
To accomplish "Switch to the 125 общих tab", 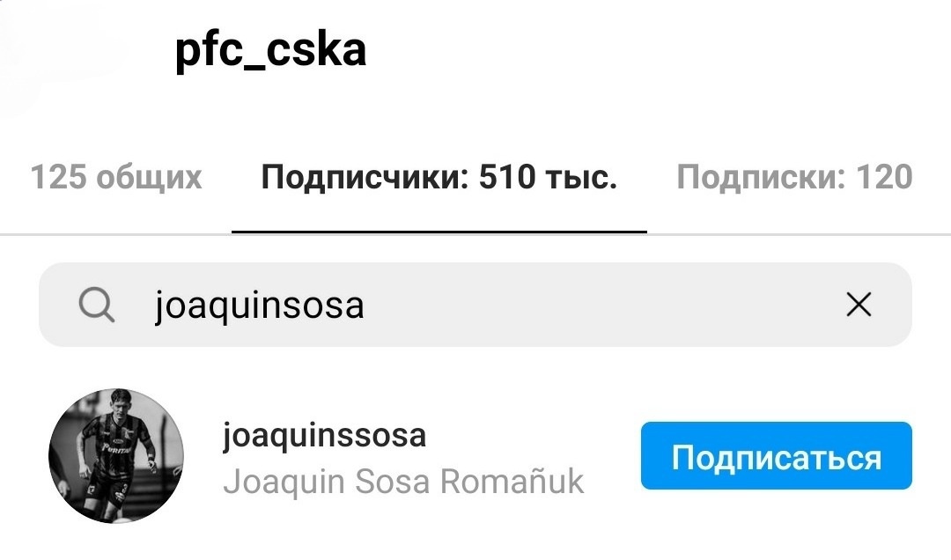I will pos(116,177).
